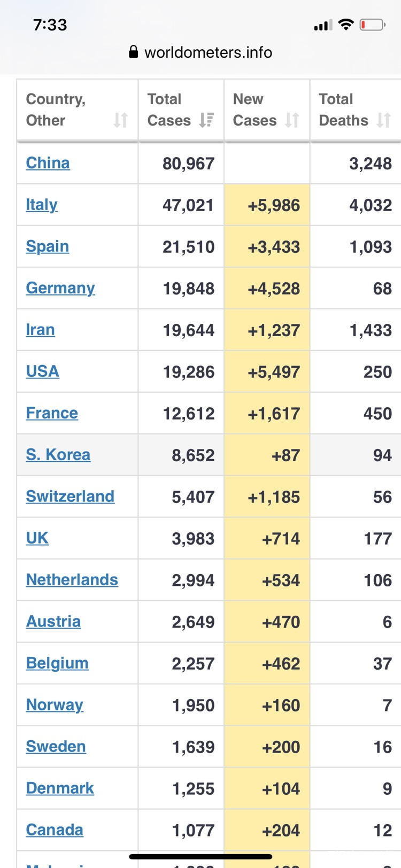Open the Italy country link
The image size is (401, 868).
pyautogui.click(x=42, y=205)
